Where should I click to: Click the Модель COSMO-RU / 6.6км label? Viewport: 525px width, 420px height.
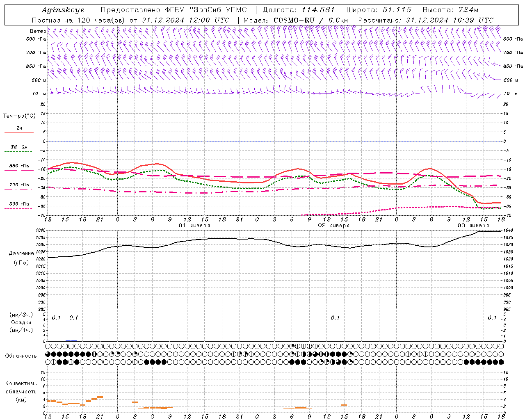[296, 20]
